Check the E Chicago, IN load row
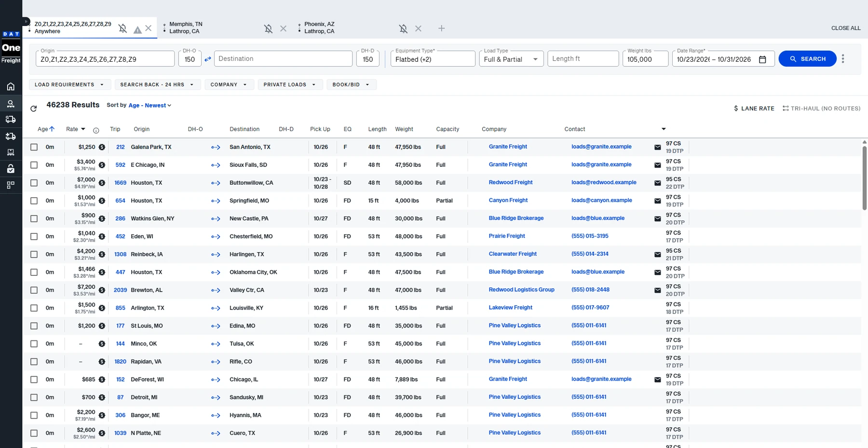 click(x=34, y=165)
